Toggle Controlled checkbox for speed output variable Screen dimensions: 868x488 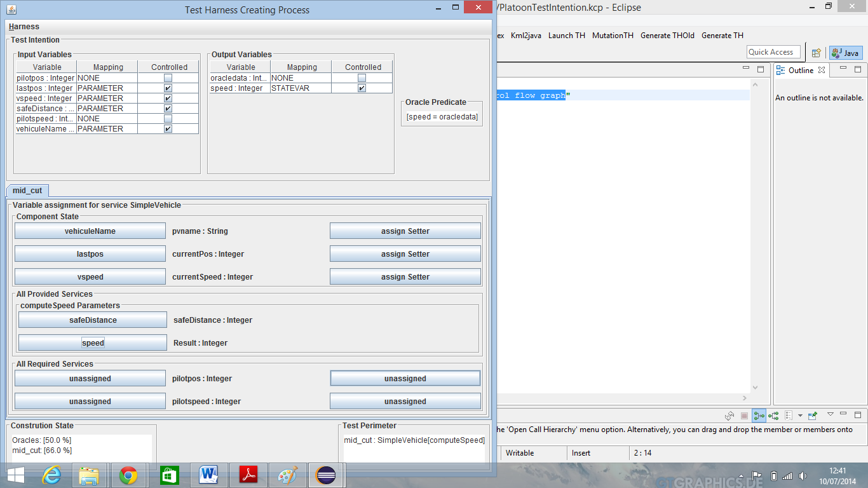click(x=362, y=88)
